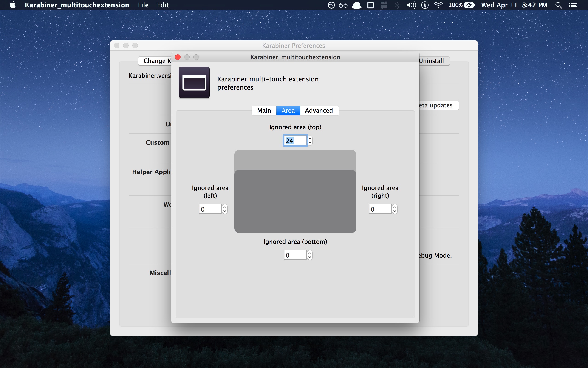
Task: Click the trackpad area preview graphic
Action: point(295,191)
